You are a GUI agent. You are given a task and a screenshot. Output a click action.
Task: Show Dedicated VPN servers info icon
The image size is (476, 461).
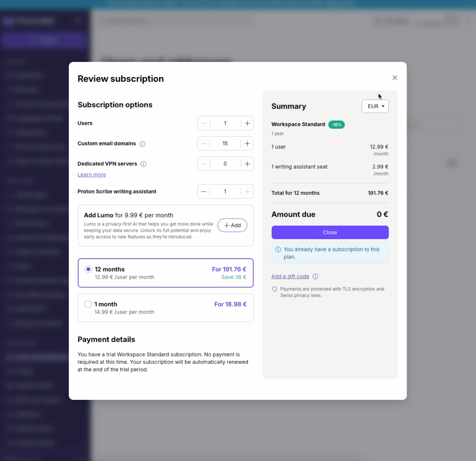click(x=143, y=164)
